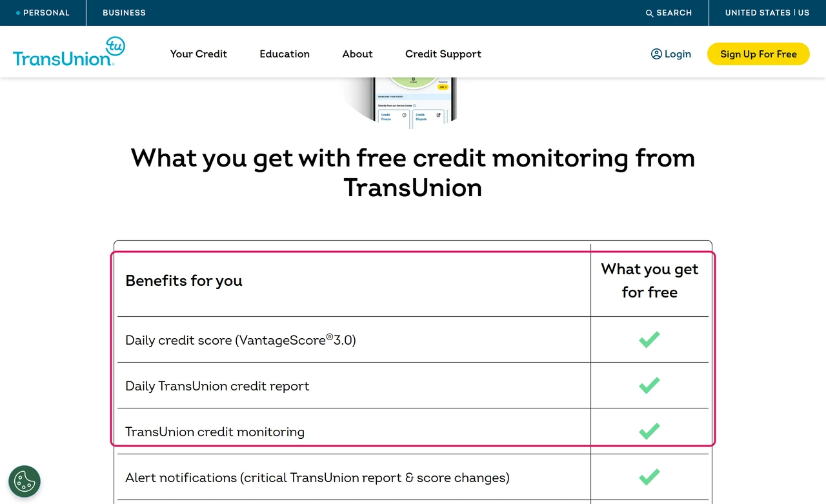
Task: Click the 'What you get with free credit monitoring' heading
Action: pos(413,173)
